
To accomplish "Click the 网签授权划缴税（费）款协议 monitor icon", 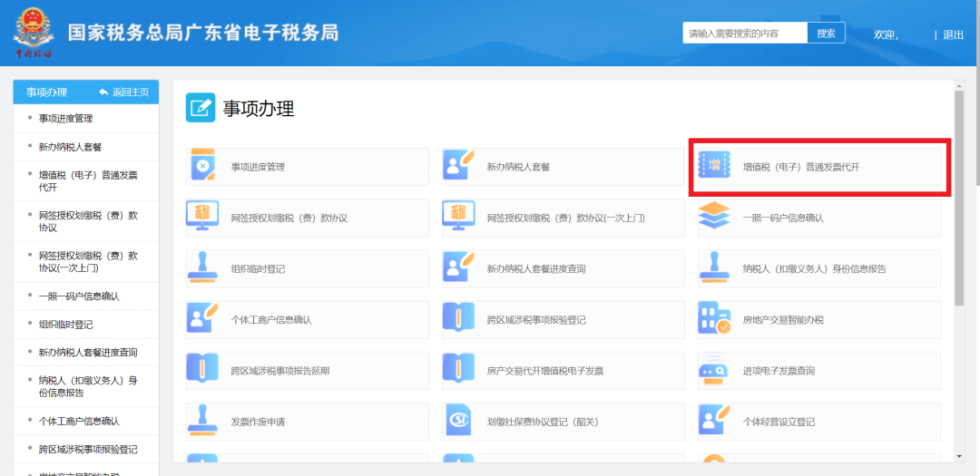I will [x=202, y=216].
